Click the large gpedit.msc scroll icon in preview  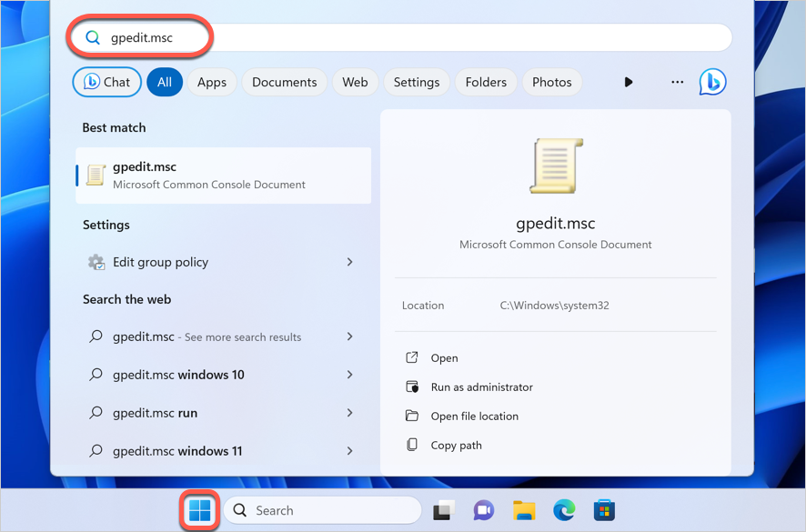(x=556, y=166)
